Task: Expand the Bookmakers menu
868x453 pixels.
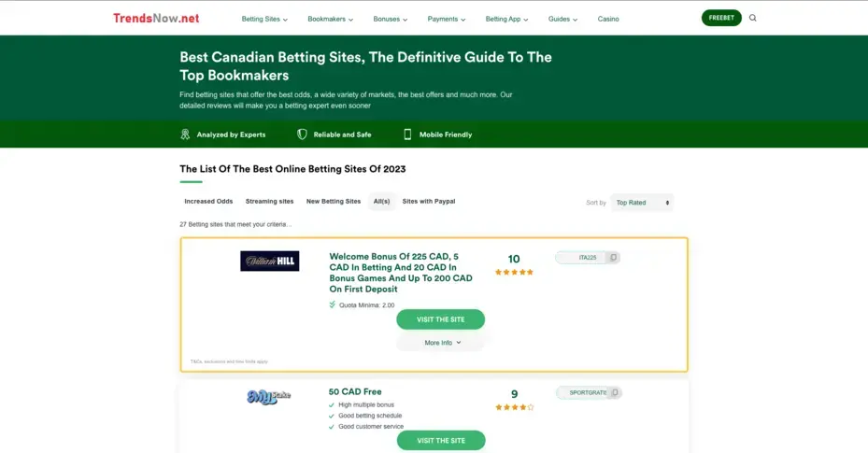Action: pos(331,19)
